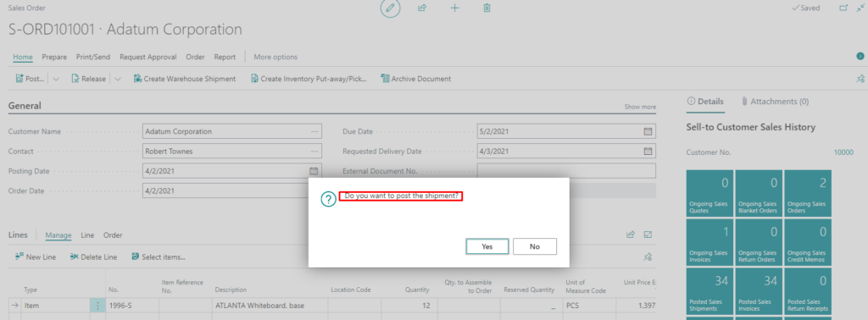
Task: Click the Release action
Action: coord(88,79)
